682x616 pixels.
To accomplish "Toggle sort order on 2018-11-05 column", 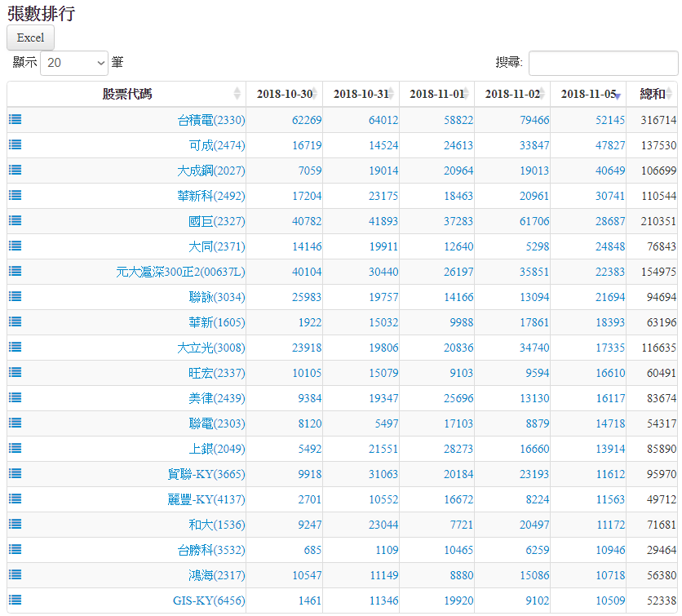I will [x=587, y=94].
